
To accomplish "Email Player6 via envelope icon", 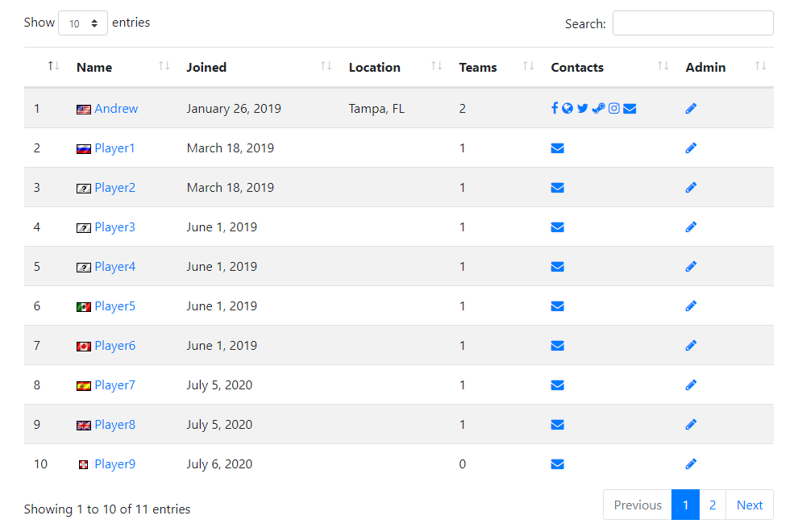I will point(557,346).
